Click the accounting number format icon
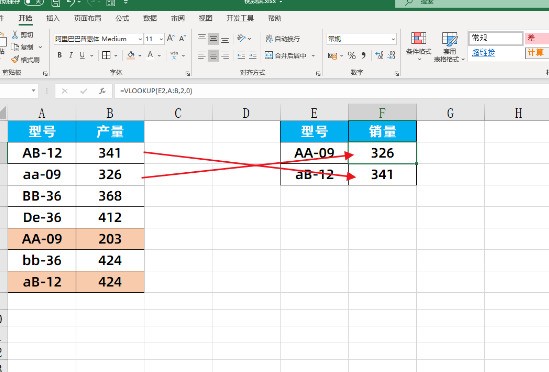The height and width of the screenshot is (372, 549). 332,55
